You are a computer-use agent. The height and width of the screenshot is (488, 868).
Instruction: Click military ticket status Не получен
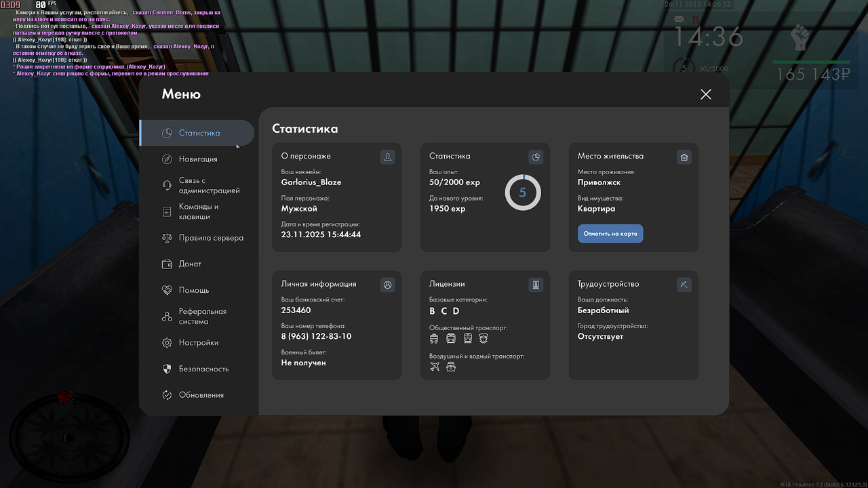tap(303, 363)
